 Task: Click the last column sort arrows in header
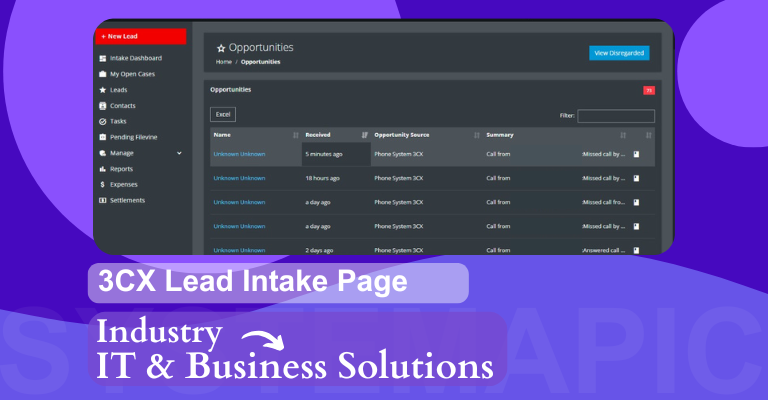[x=648, y=135]
